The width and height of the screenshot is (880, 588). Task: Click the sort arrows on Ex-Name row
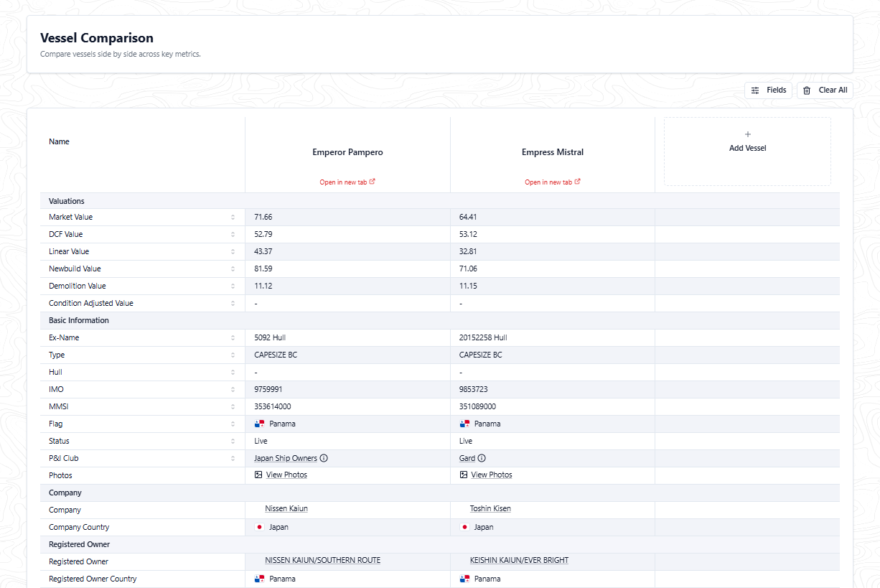233,337
